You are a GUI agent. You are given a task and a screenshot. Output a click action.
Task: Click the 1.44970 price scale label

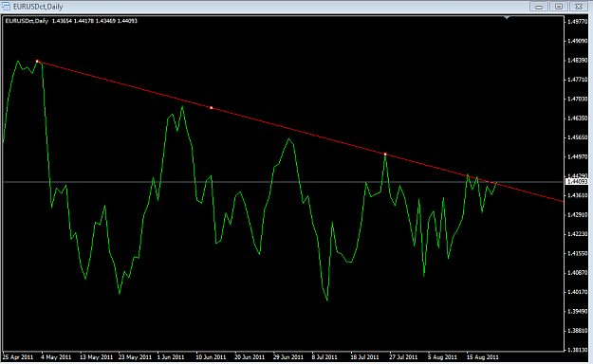point(578,156)
